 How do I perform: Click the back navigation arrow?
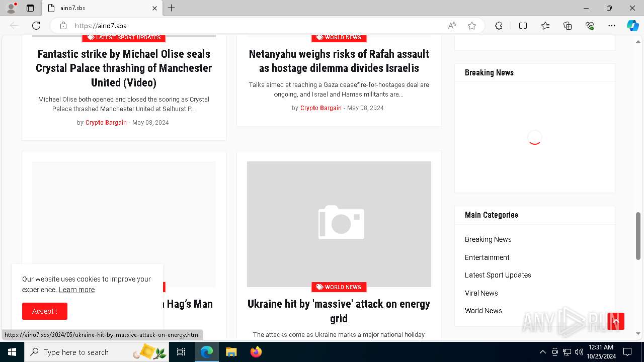tap(14, 26)
